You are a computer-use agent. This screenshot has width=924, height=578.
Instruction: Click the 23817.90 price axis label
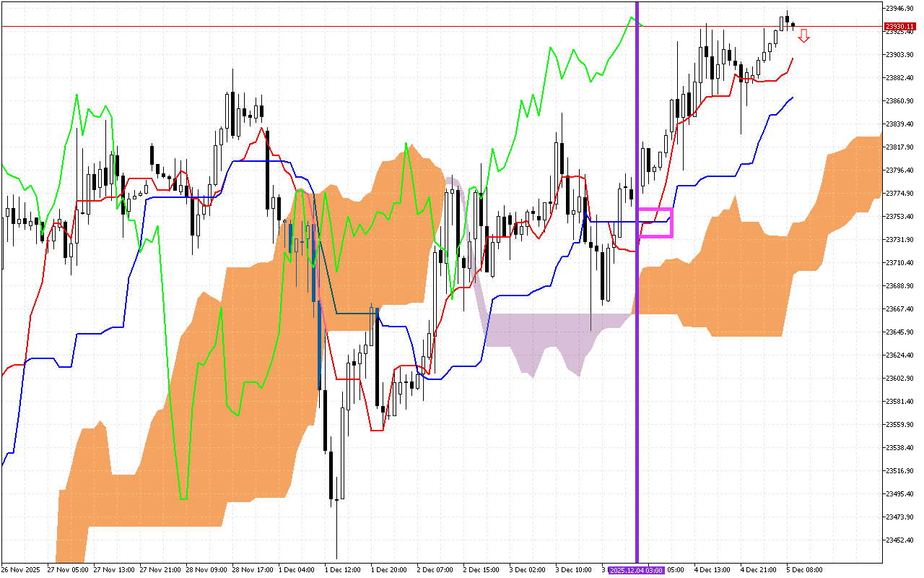click(x=900, y=147)
